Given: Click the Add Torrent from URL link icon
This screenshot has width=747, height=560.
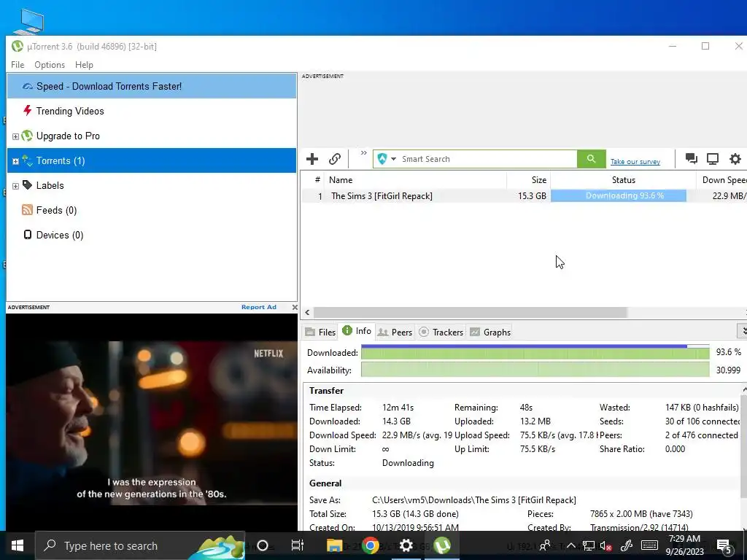Looking at the screenshot, I should click(335, 159).
